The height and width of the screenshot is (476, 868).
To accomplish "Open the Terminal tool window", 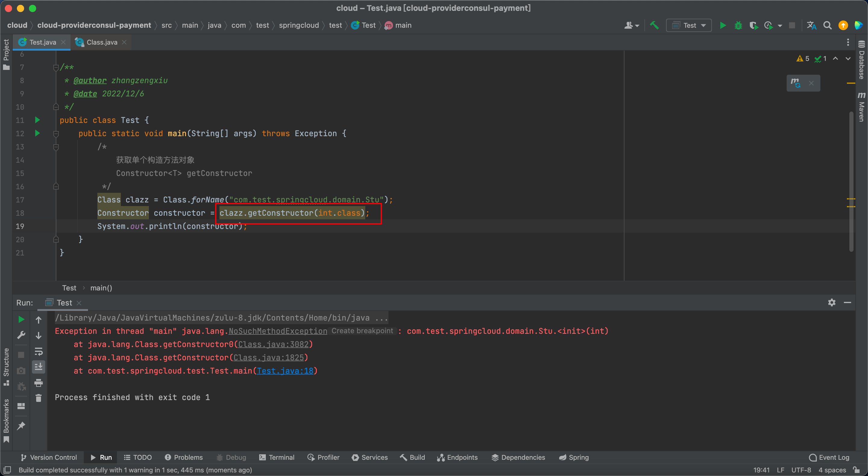I will (x=277, y=457).
